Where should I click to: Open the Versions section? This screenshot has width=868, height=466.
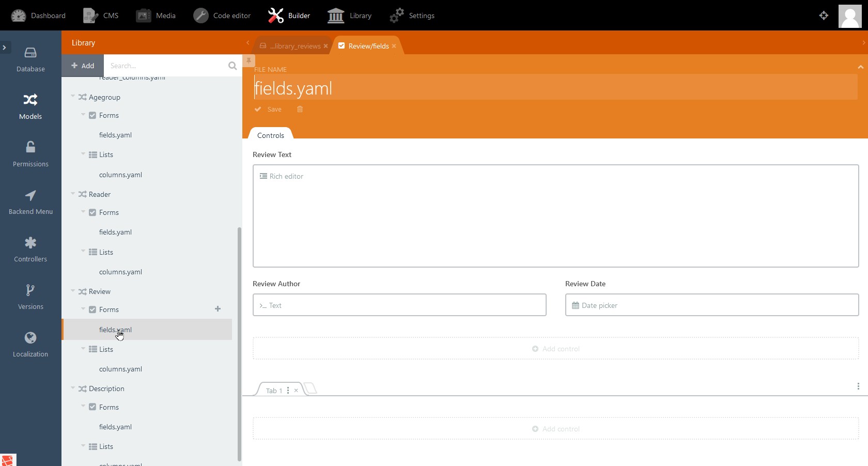30,297
